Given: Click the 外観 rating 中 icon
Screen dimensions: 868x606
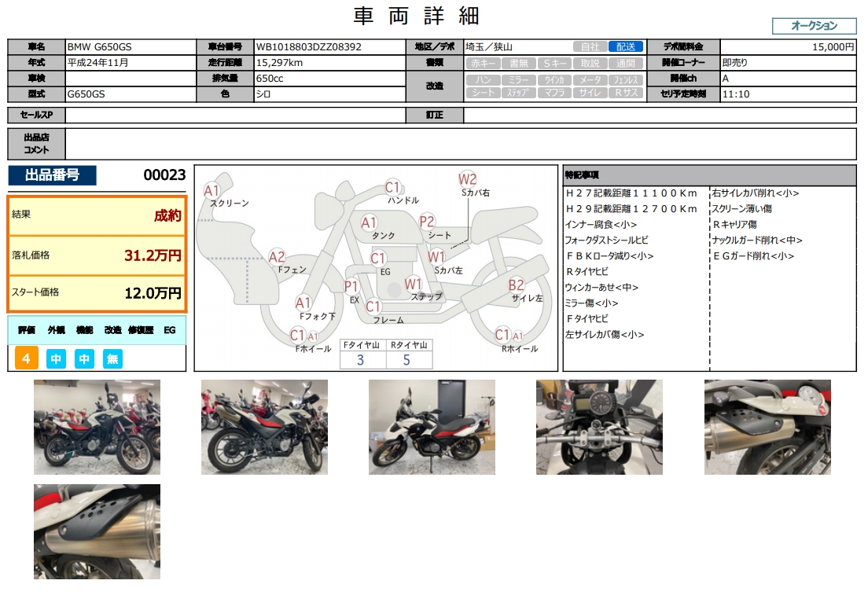Looking at the screenshot, I should click(x=56, y=359).
